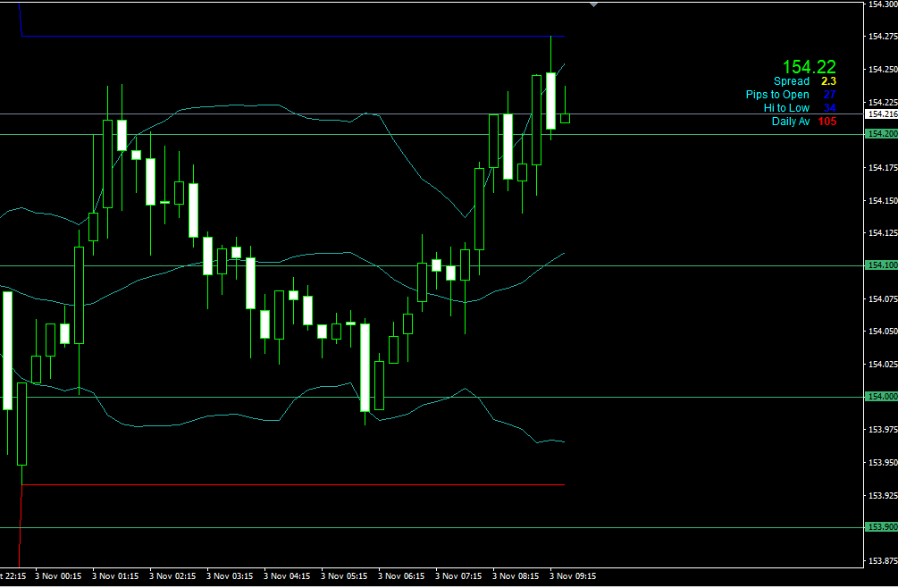Click the 3 Nov 09:15 time label
This screenshot has height=588, width=898.
click(573, 576)
